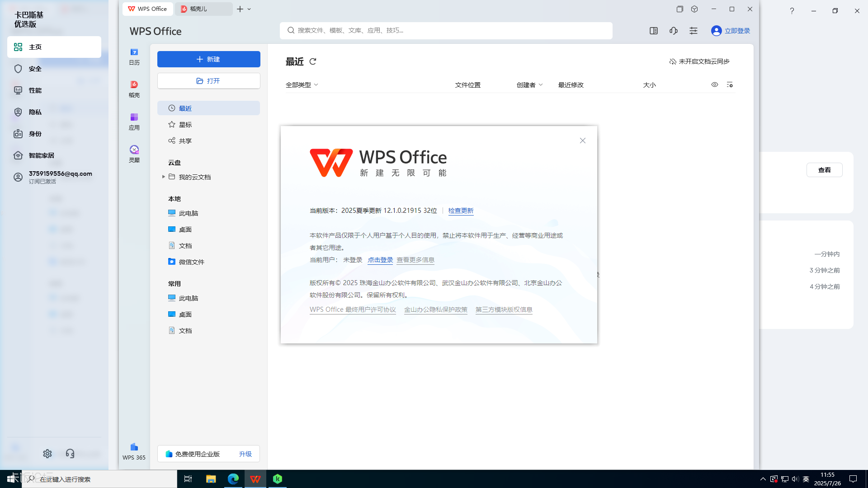The height and width of the screenshot is (488, 868).
Task: Open the notification center on taskbar
Action: coord(853,479)
